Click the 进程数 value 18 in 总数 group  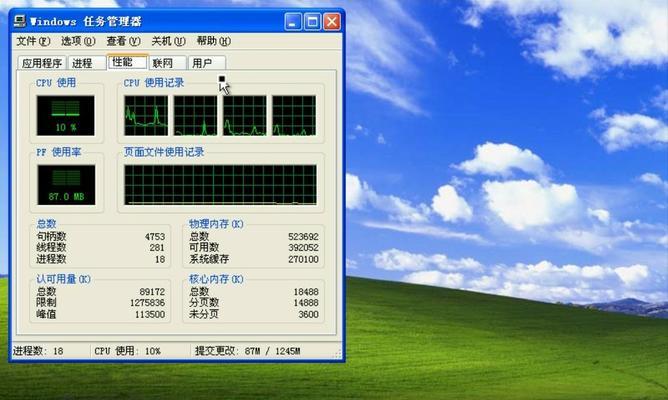(160, 259)
